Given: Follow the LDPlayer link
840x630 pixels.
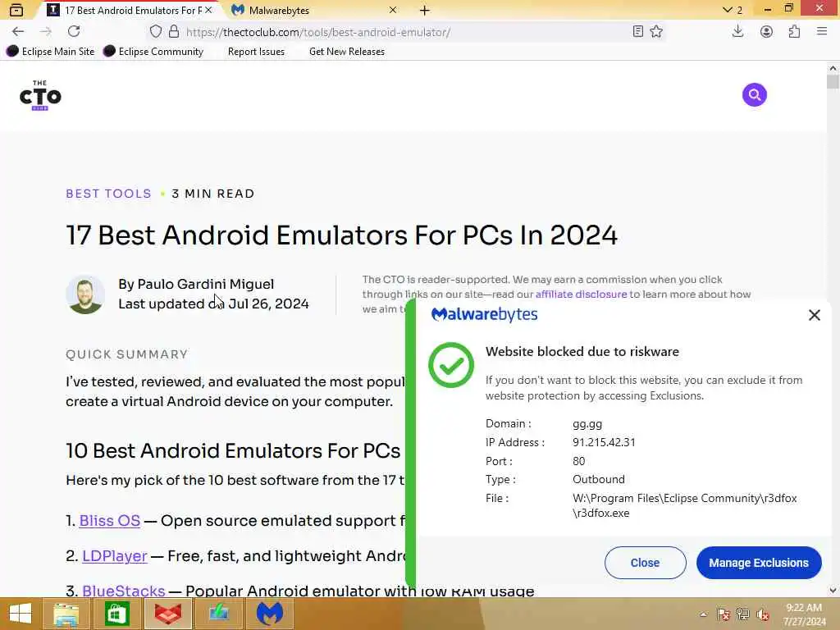Looking at the screenshot, I should point(115,556).
